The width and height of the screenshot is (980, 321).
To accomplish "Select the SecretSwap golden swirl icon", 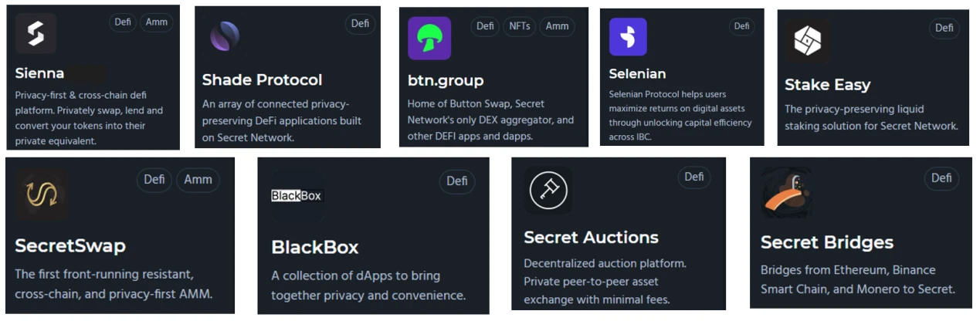I will 41,195.
